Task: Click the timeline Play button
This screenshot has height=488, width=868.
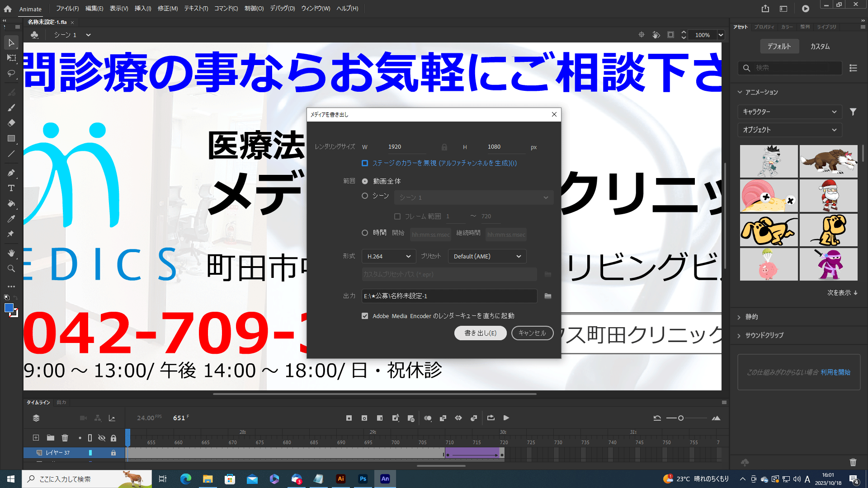Action: pyautogui.click(x=506, y=418)
